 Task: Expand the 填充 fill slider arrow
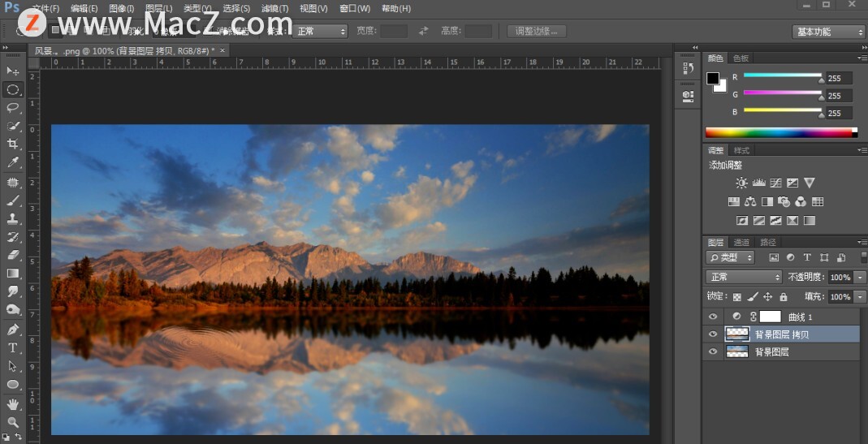(860, 297)
